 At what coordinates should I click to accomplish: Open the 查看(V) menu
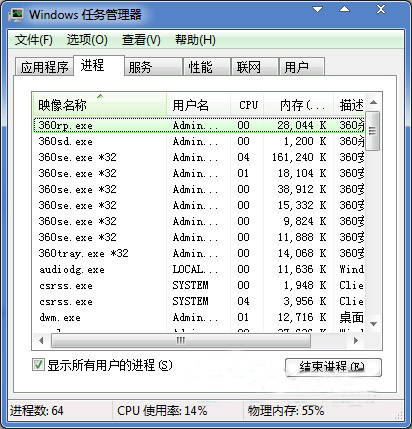click(x=141, y=40)
